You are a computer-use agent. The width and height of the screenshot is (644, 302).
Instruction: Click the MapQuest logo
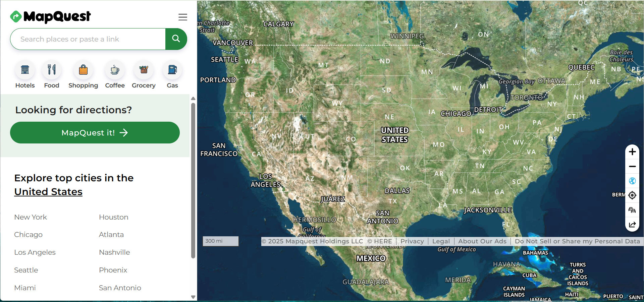50,17
